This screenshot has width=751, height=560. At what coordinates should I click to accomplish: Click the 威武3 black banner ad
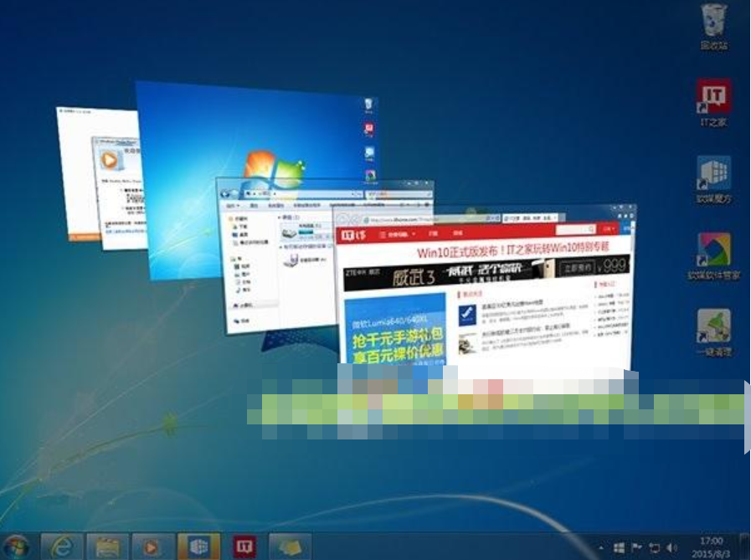(x=486, y=274)
